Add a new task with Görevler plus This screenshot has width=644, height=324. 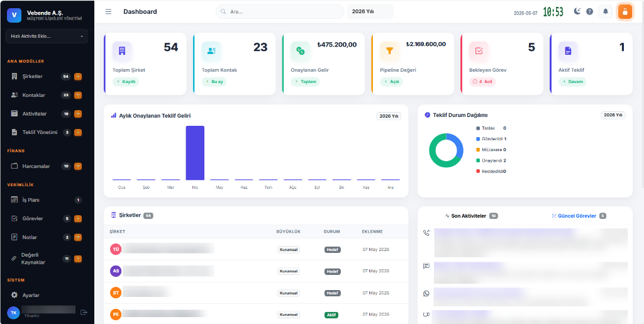click(x=77, y=218)
